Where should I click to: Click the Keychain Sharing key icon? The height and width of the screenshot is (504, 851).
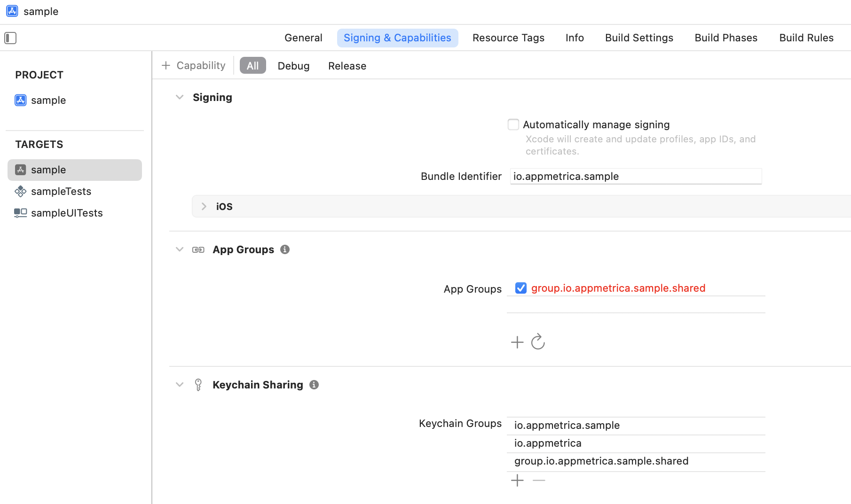198,384
